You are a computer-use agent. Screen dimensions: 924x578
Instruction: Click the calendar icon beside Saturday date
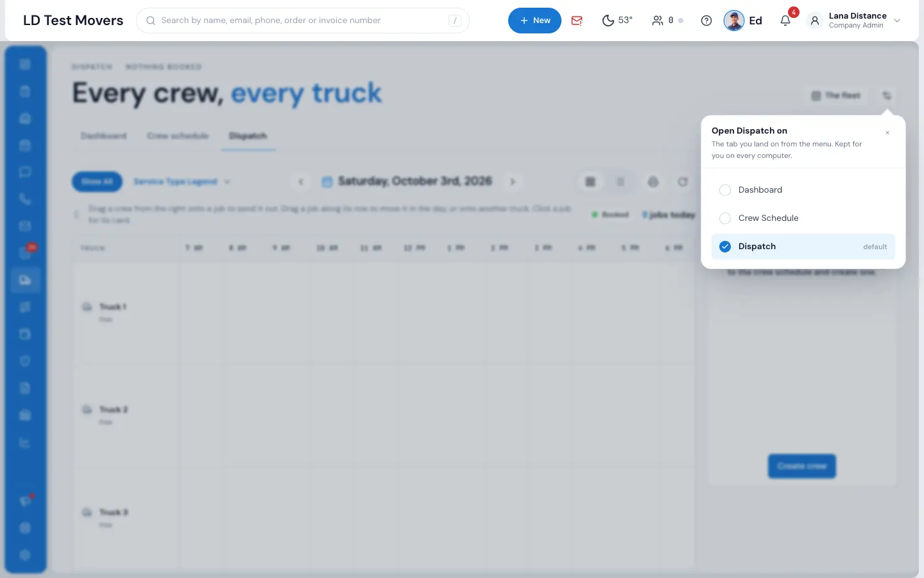tap(327, 182)
